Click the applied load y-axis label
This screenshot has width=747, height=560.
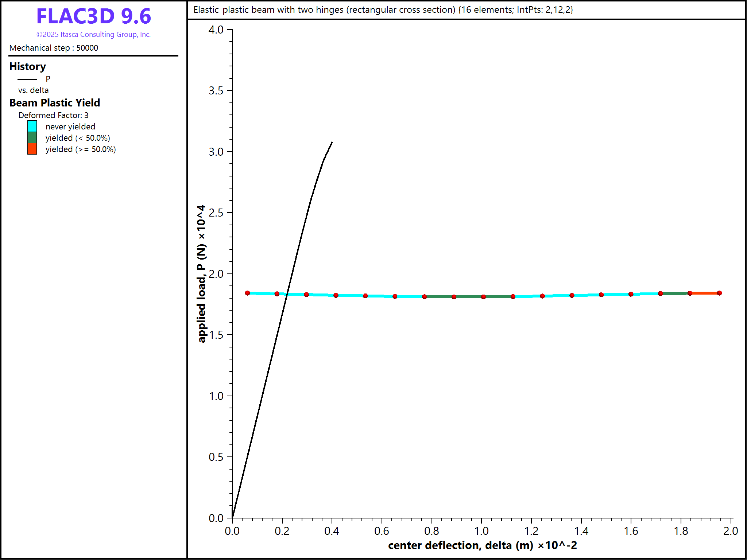(x=201, y=273)
